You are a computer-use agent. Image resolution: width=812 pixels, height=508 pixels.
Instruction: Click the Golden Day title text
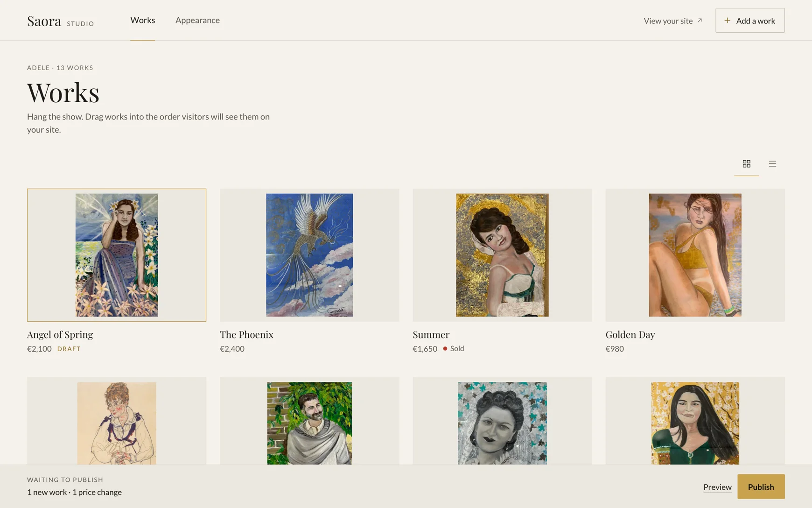click(630, 334)
